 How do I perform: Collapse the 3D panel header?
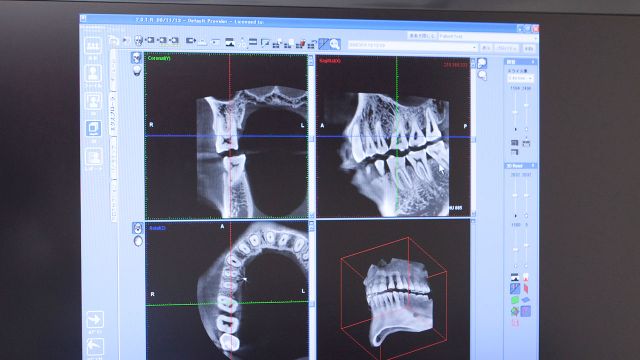533,166
